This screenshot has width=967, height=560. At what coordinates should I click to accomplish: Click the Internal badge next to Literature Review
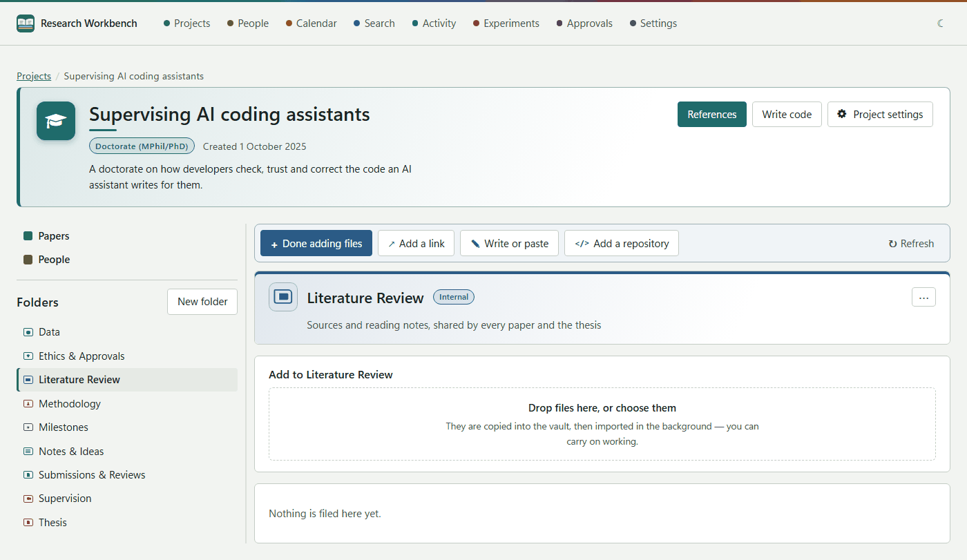pos(454,297)
